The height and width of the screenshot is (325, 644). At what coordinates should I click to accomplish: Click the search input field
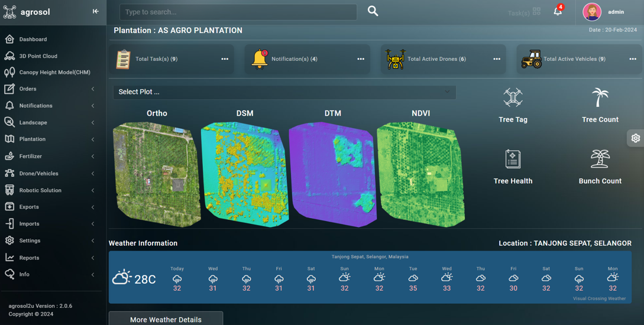(238, 12)
